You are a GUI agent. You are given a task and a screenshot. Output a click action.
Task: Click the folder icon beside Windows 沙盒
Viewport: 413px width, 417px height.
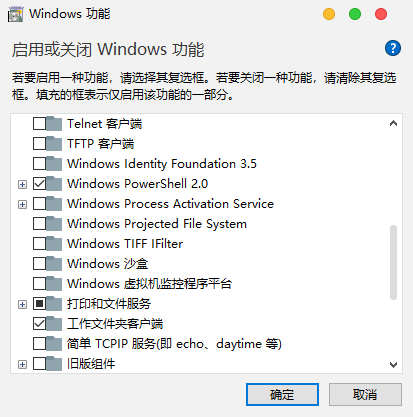point(54,264)
